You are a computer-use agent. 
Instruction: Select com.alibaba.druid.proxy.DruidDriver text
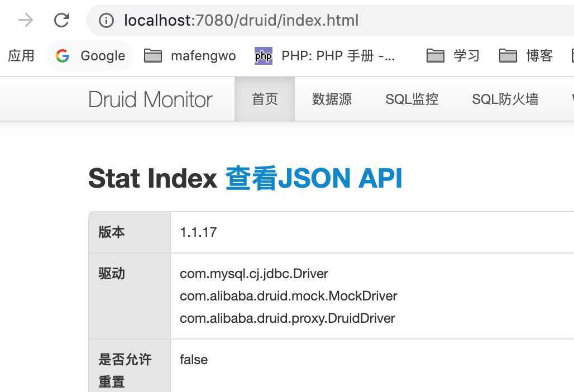[x=288, y=318]
